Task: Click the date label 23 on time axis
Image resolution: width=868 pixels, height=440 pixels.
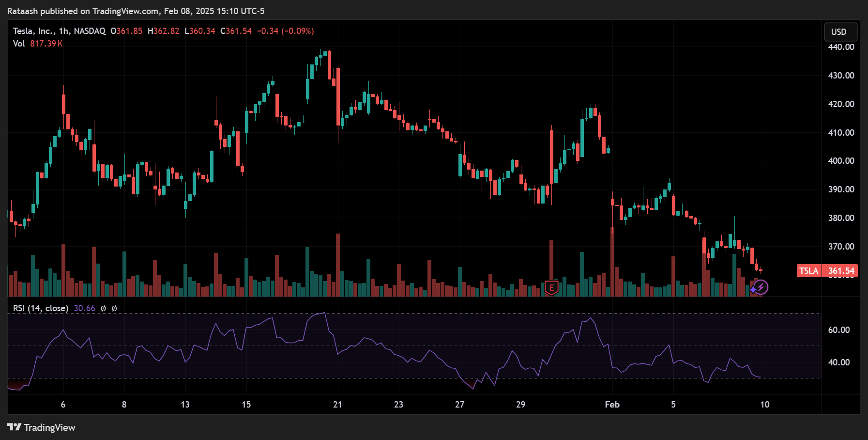Action: click(x=398, y=405)
